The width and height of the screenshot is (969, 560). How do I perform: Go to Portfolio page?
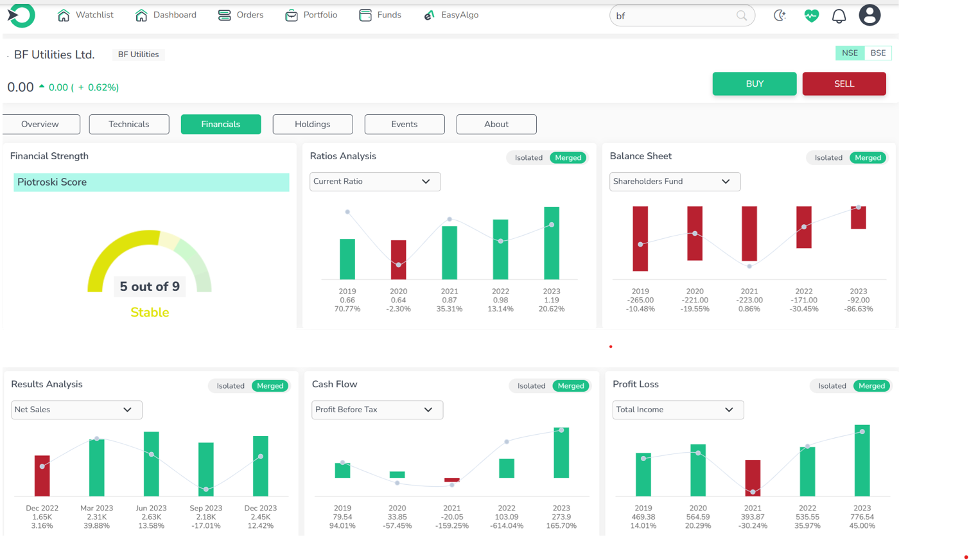click(320, 15)
